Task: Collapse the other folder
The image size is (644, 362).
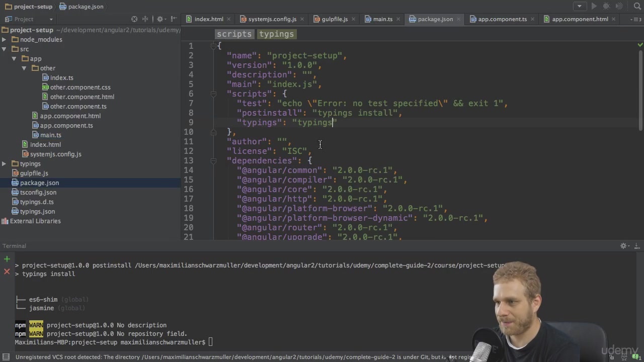Action: click(24, 68)
